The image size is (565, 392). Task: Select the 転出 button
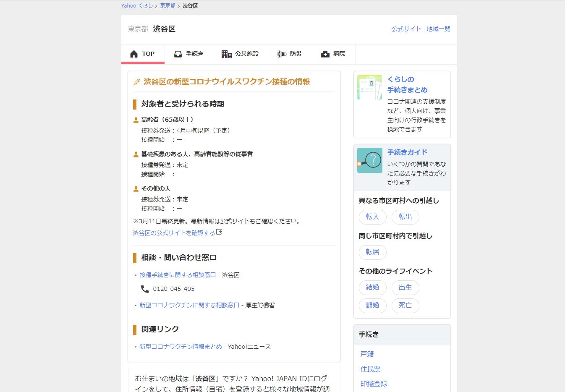click(x=405, y=217)
